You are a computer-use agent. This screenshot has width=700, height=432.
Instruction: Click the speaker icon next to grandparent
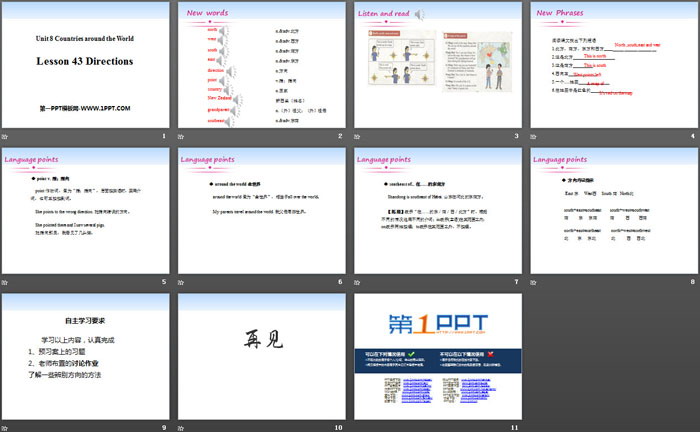click(235, 110)
